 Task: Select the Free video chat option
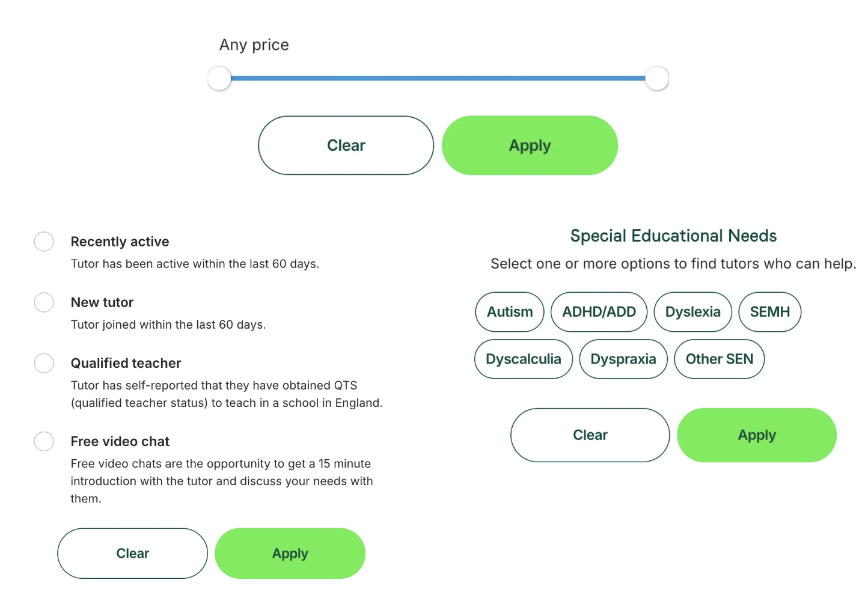(x=44, y=441)
